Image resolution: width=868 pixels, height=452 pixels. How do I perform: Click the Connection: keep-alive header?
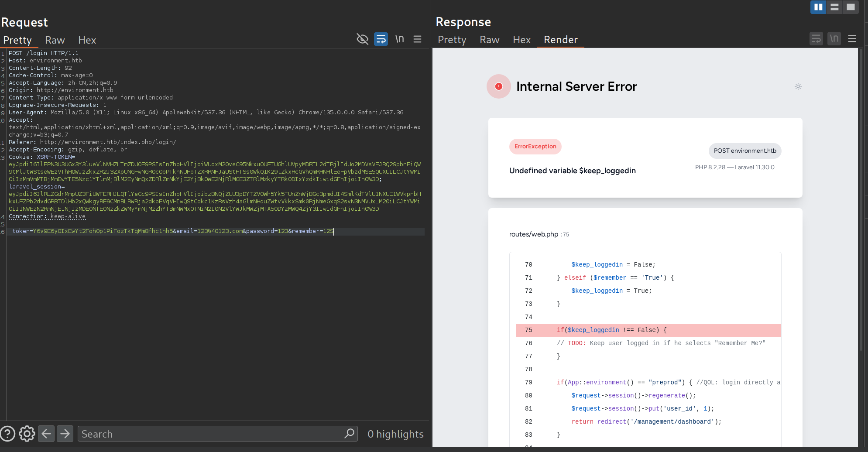[47, 216]
